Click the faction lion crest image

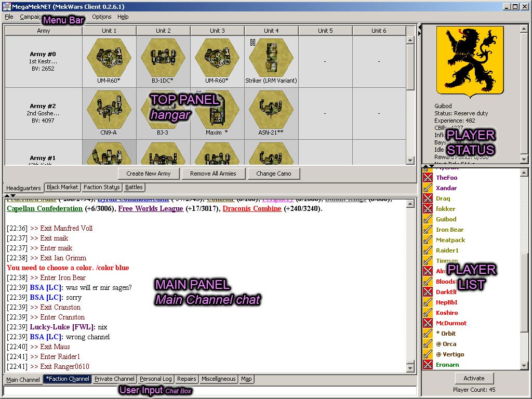(x=470, y=60)
